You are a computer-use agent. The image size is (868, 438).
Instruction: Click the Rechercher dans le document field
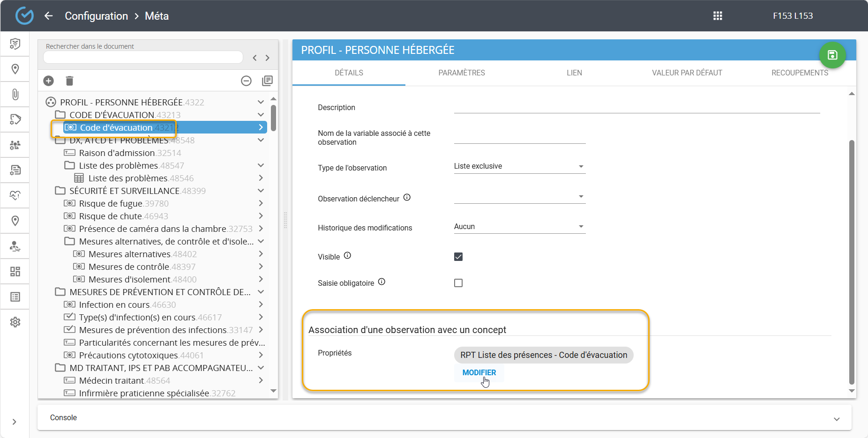tap(143, 57)
